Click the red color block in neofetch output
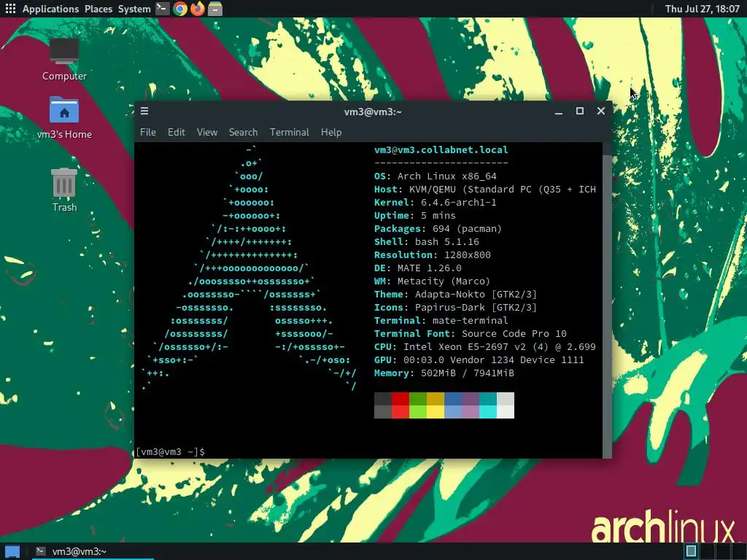Image resolution: width=747 pixels, height=560 pixels. [x=400, y=405]
